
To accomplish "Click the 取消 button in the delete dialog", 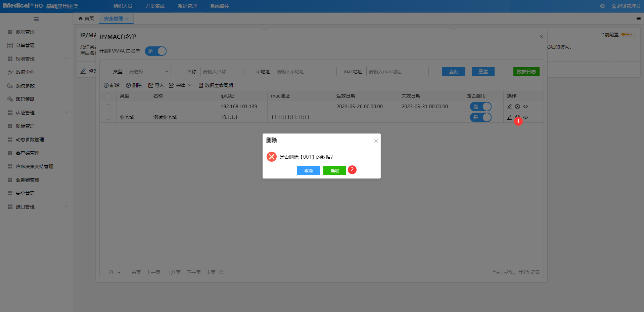I will pos(308,170).
